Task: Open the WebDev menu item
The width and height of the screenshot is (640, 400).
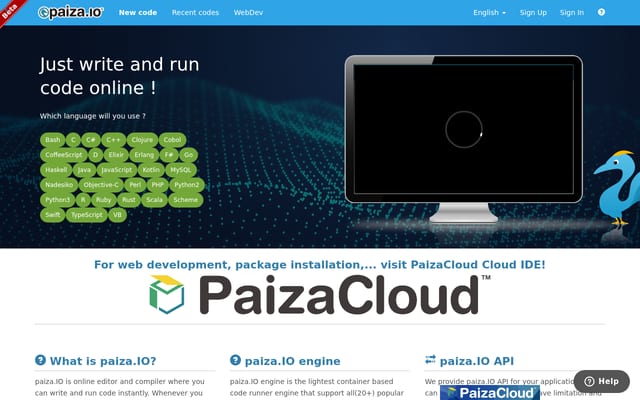Action: tap(248, 12)
